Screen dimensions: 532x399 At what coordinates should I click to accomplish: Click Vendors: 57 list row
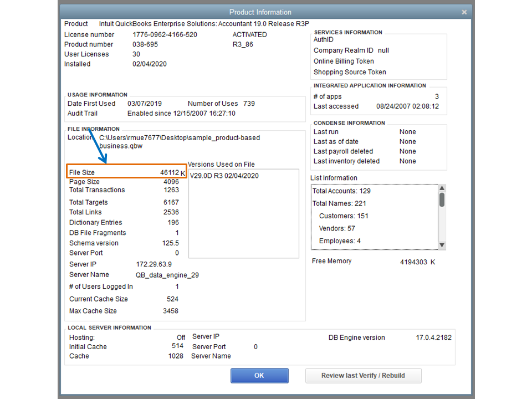[x=337, y=229]
